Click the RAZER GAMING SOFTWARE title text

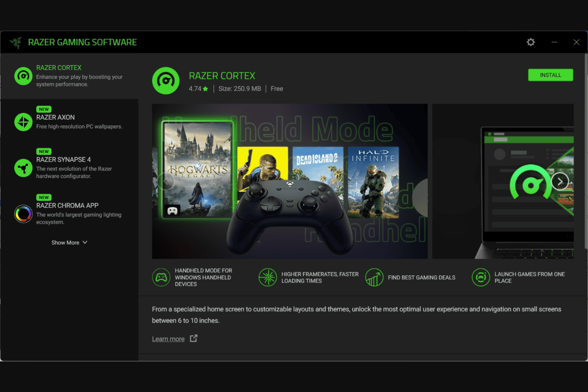(82, 42)
